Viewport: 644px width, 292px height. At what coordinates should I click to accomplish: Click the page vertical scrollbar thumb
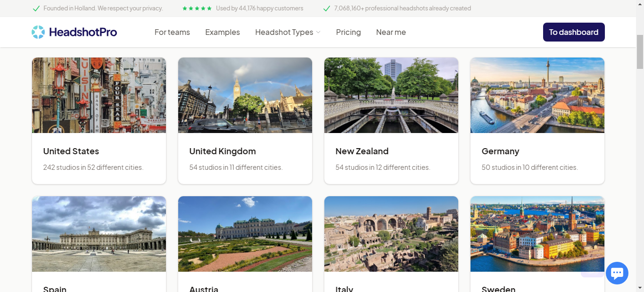click(x=640, y=52)
